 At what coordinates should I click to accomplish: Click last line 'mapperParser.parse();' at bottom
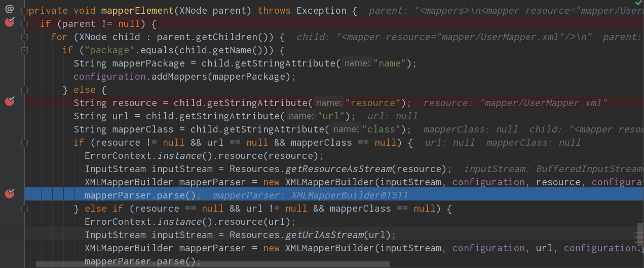(143, 261)
